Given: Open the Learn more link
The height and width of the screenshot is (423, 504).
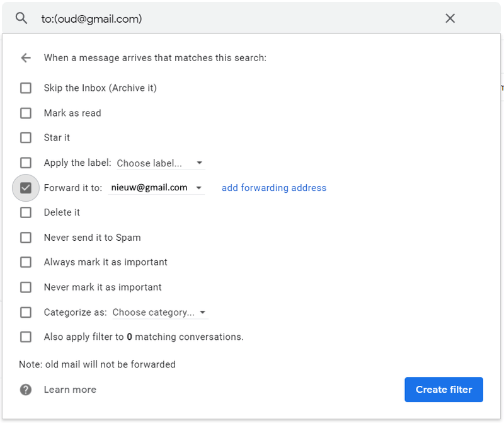Looking at the screenshot, I should pos(70,390).
